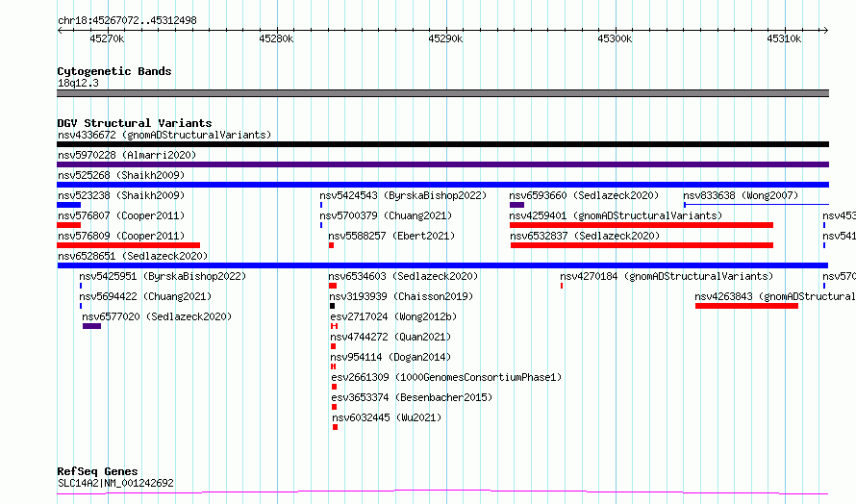The image size is (856, 504).
Task: Open the nsv4336672 (gnomADStructuralVariants) label
Action: pos(164,135)
